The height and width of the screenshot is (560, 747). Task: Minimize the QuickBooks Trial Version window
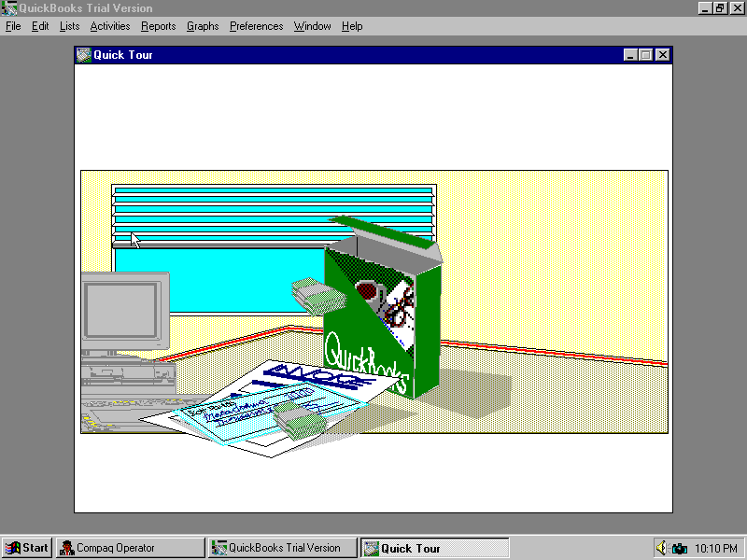click(x=705, y=8)
